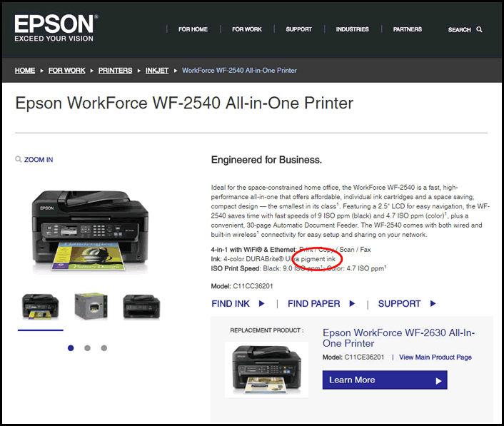Click Search in the header

[459, 29]
